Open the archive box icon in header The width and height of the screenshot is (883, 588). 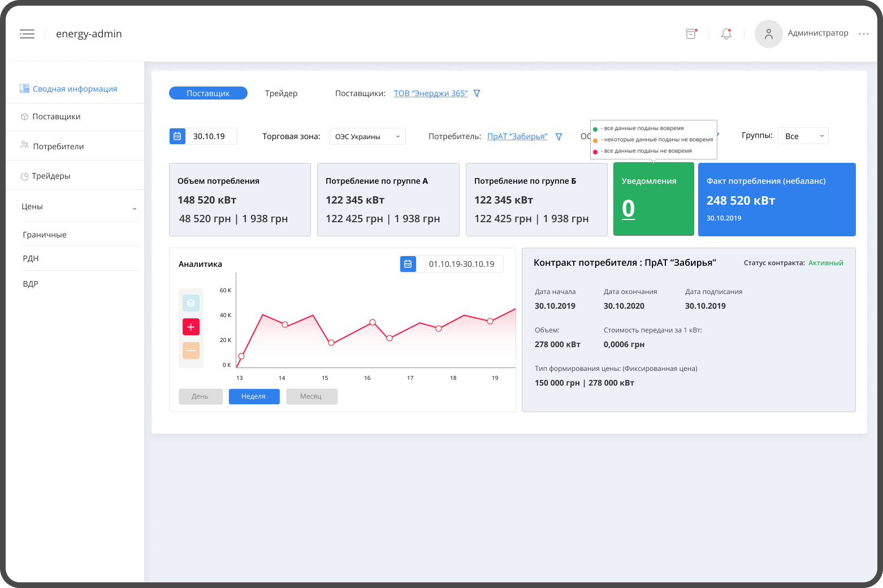click(691, 34)
